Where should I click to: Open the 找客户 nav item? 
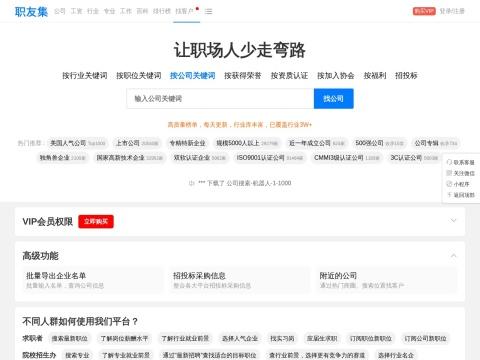[x=184, y=11]
